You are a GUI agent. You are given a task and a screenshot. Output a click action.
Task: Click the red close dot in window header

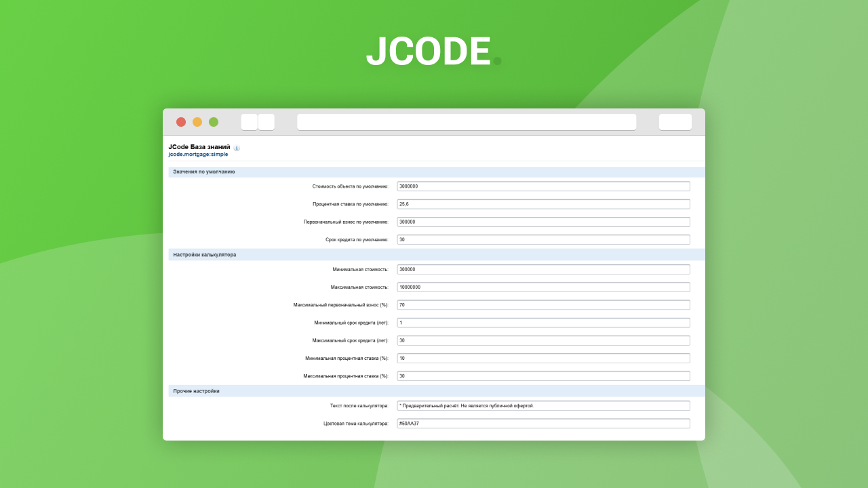click(x=181, y=122)
